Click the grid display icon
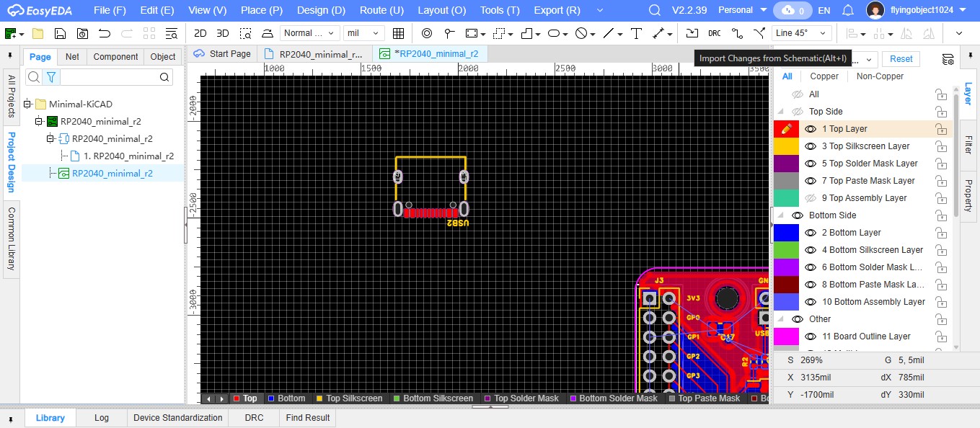This screenshot has height=428, width=980. click(x=398, y=33)
